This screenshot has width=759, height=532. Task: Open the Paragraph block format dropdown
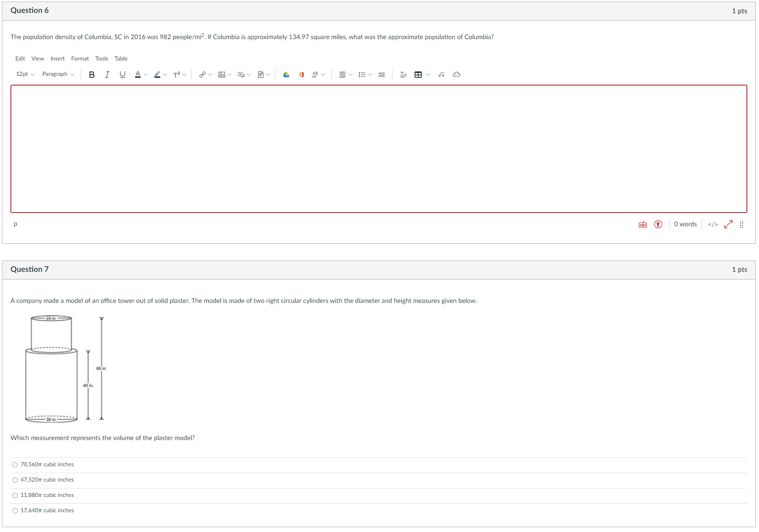pyautogui.click(x=58, y=74)
